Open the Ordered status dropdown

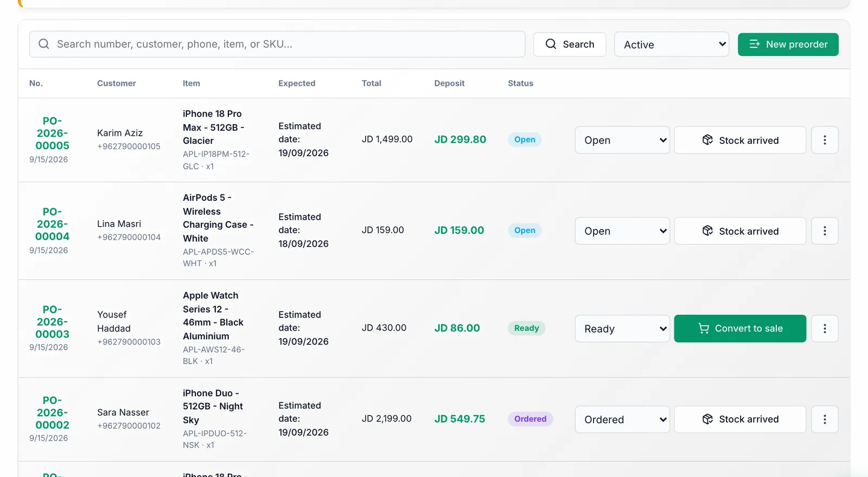622,419
